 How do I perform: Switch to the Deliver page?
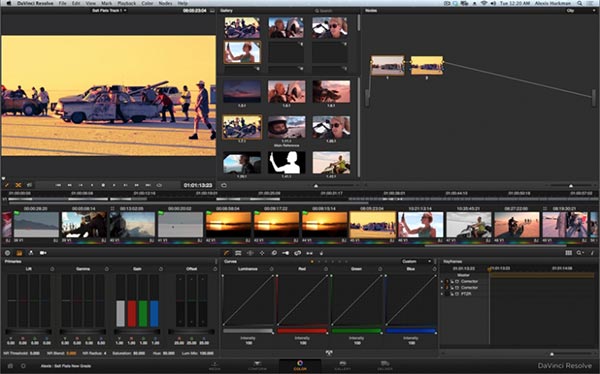pos(385,366)
